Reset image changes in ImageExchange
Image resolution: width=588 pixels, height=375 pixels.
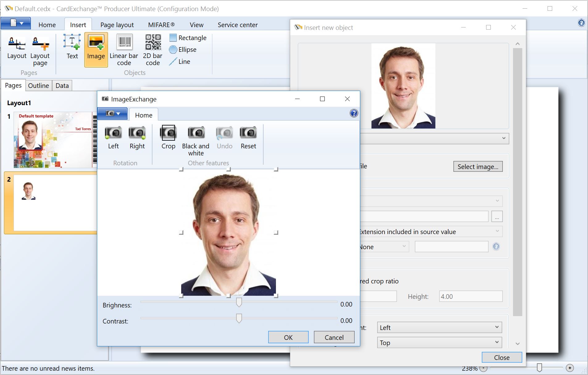click(x=248, y=138)
